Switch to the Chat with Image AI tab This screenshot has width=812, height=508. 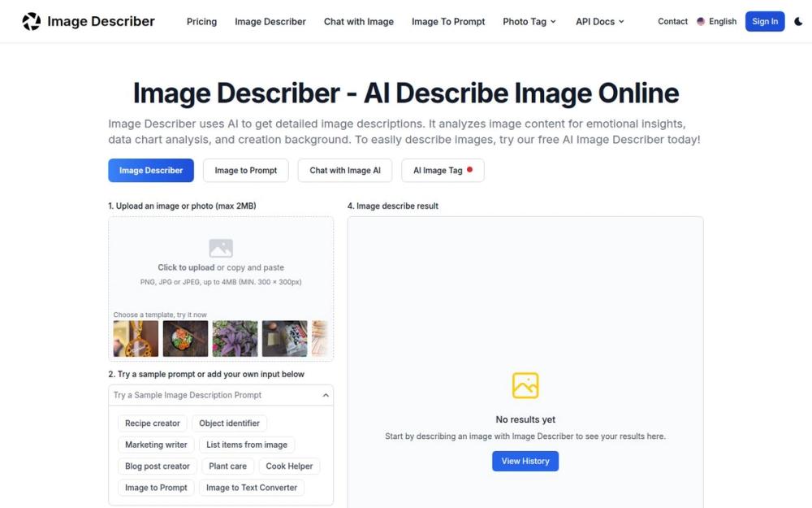tap(345, 170)
